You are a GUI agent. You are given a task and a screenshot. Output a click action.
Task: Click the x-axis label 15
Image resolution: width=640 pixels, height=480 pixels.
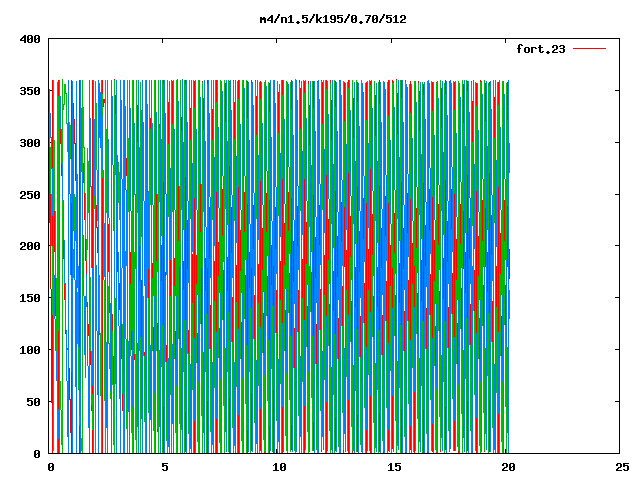394,467
